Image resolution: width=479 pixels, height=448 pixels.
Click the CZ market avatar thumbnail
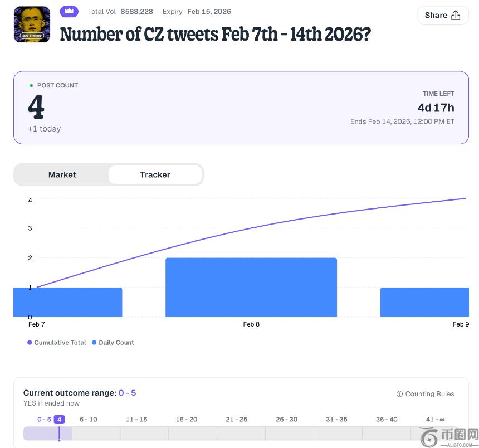tap(32, 25)
